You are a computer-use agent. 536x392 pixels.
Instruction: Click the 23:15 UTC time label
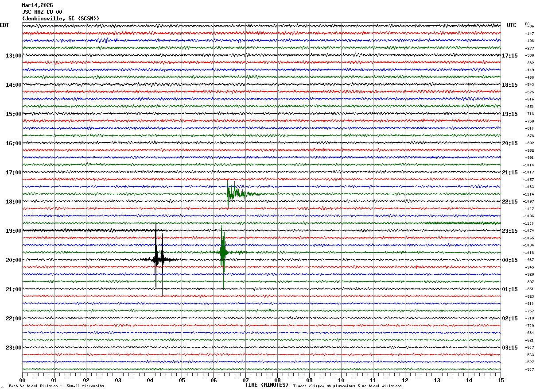(x=510, y=231)
